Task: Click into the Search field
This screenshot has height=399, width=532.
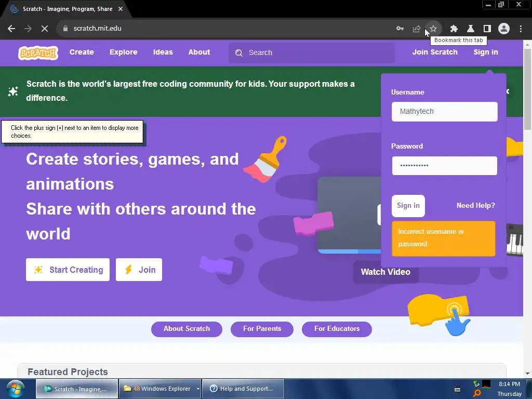Action: pos(312,52)
